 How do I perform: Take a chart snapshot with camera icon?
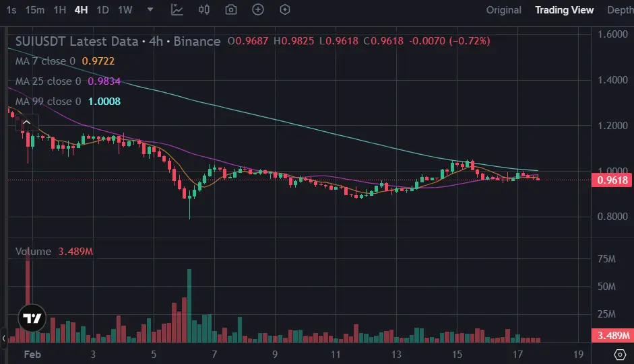[231, 9]
